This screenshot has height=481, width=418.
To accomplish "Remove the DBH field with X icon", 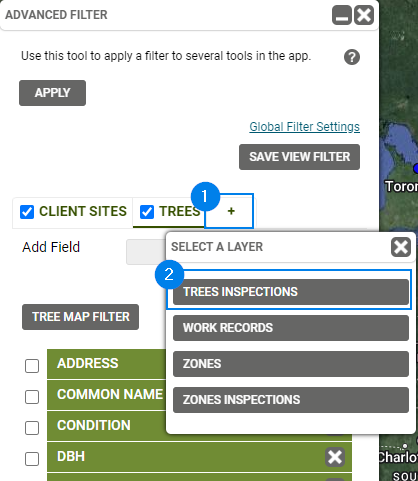I will click(x=335, y=457).
